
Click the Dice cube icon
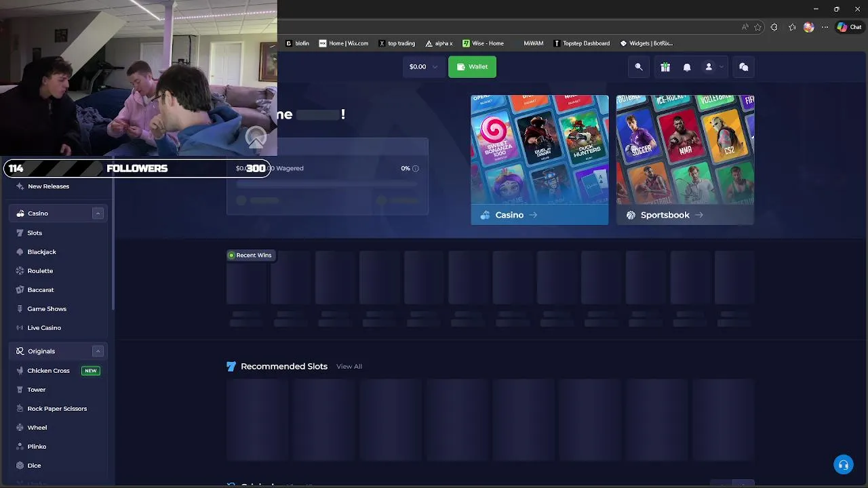coord(20,466)
